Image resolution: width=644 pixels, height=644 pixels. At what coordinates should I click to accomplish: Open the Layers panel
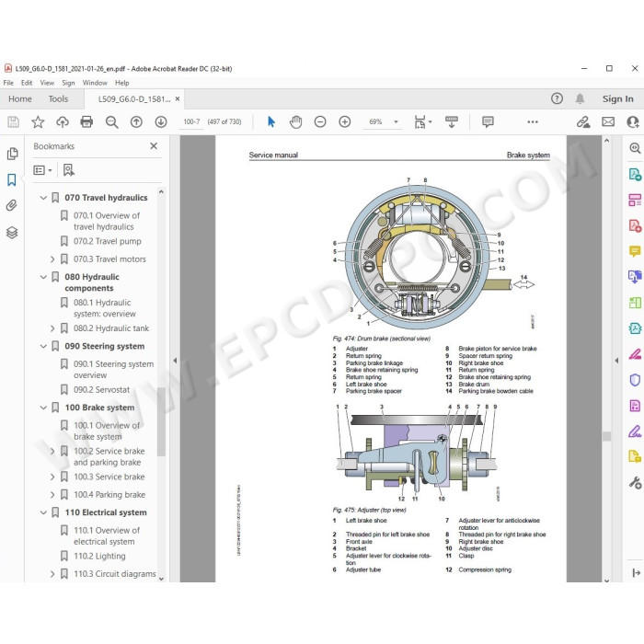12,233
